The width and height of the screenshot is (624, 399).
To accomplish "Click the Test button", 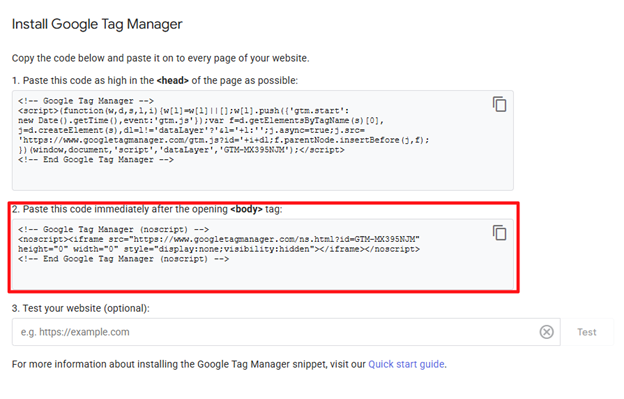I will click(x=587, y=332).
